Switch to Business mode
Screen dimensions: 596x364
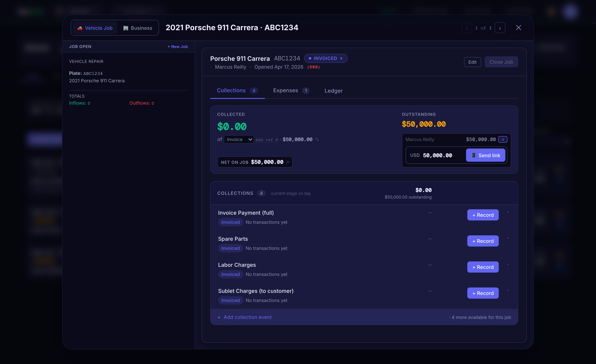138,28
